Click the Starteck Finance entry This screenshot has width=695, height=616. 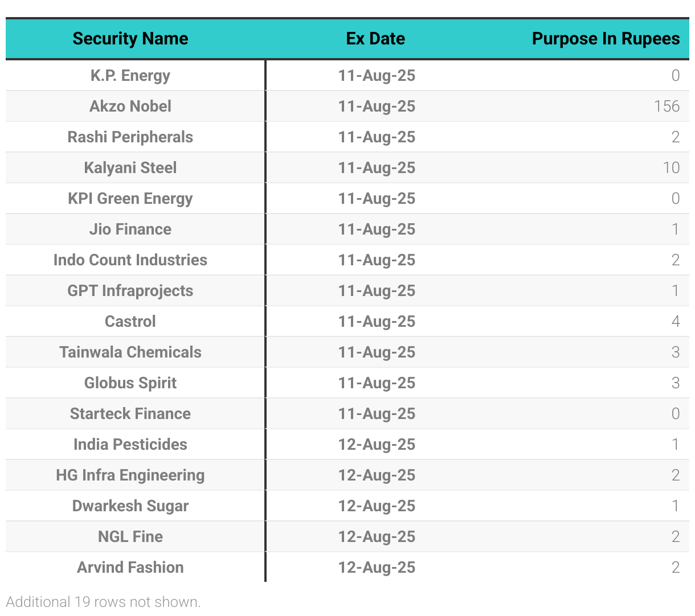(x=130, y=414)
